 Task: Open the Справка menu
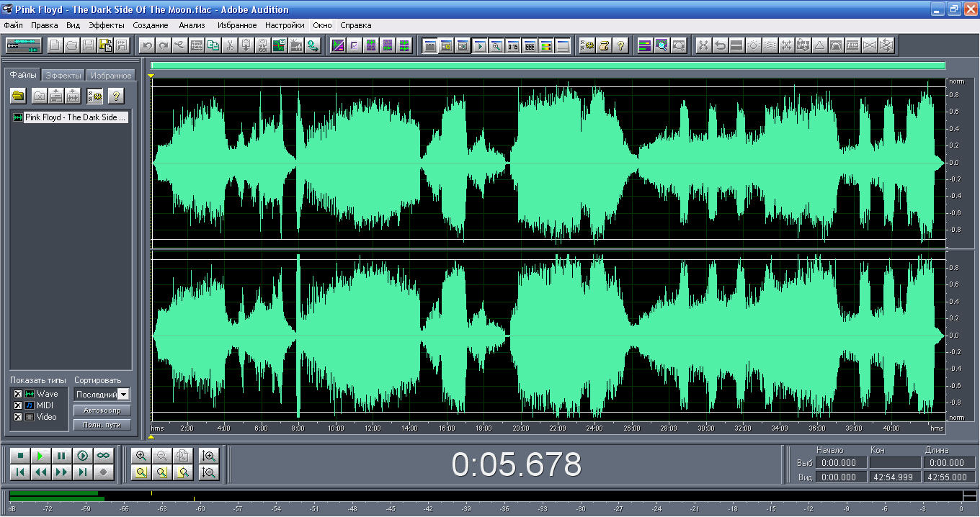coord(356,25)
